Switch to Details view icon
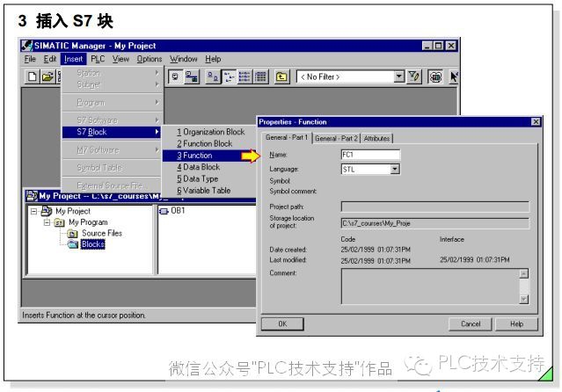Screen dimensions: 562x392 coord(260,76)
